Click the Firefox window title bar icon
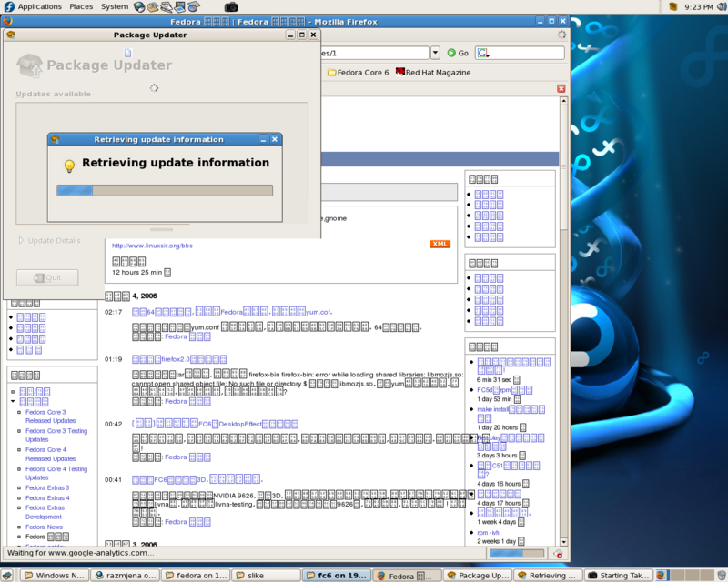The width and height of the screenshot is (728, 582). point(7,21)
